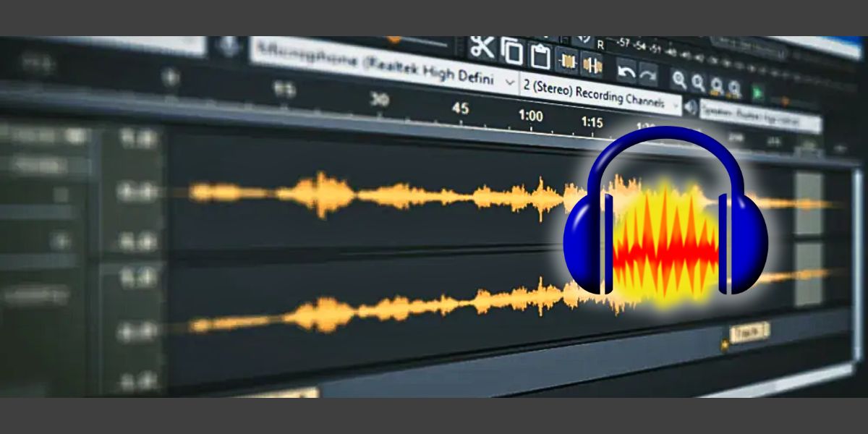This screenshot has height=434, width=868.
Task: Click Fit project to width icon
Action: [x=735, y=89]
